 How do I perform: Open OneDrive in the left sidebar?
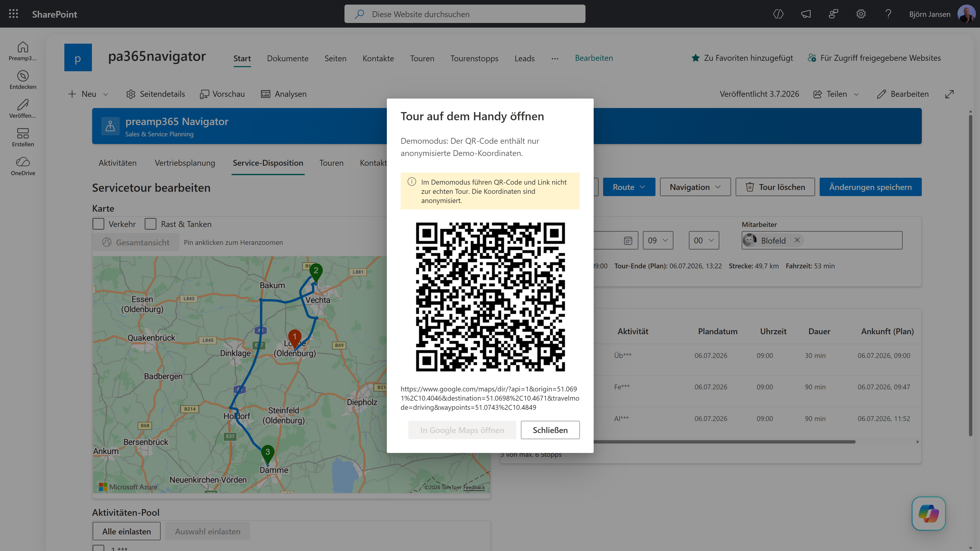pos(23,166)
